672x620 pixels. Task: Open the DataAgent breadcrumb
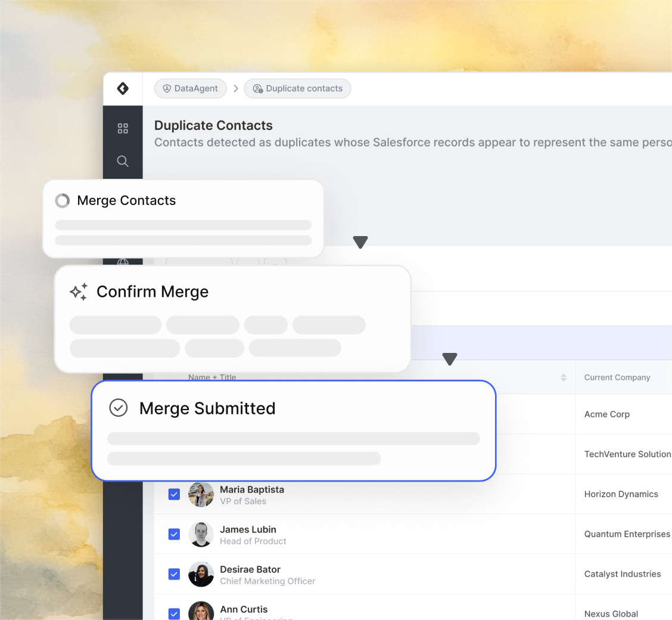[x=190, y=88]
